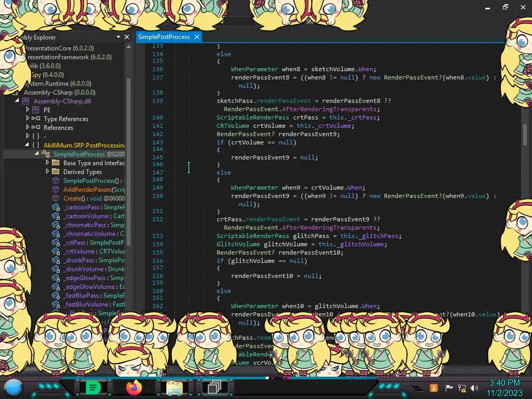Image resolution: width=532 pixels, height=399 pixels.
Task: Open the Start orb menu
Action: pos(14,388)
